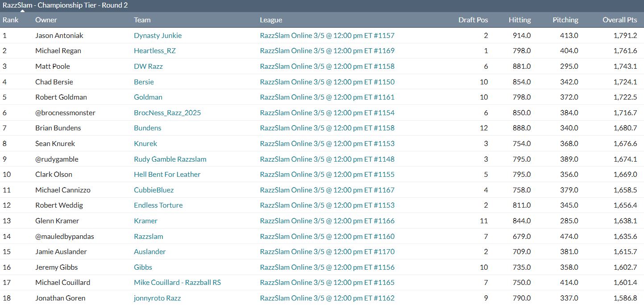
Task: Sort table by Rank column header
Action: click(11, 20)
